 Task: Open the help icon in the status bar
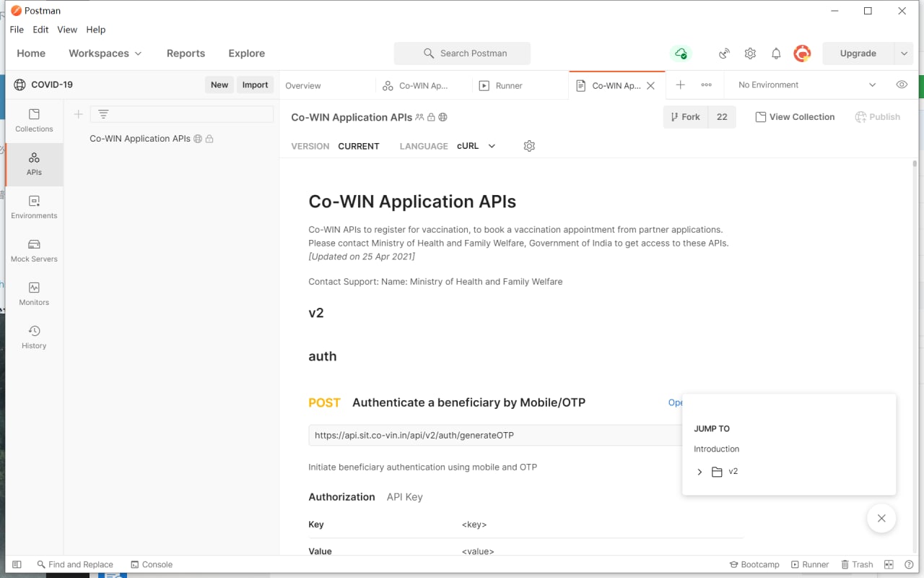point(909,565)
